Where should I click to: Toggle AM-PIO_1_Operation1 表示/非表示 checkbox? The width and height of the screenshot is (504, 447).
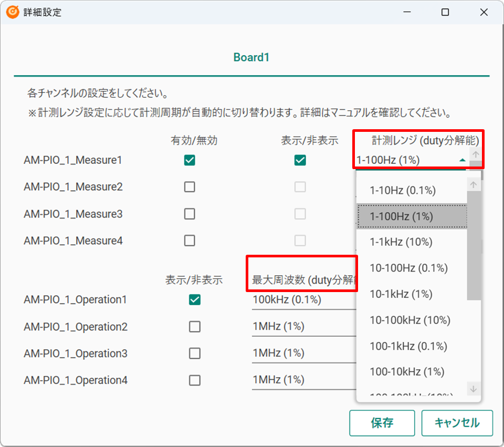coord(195,299)
